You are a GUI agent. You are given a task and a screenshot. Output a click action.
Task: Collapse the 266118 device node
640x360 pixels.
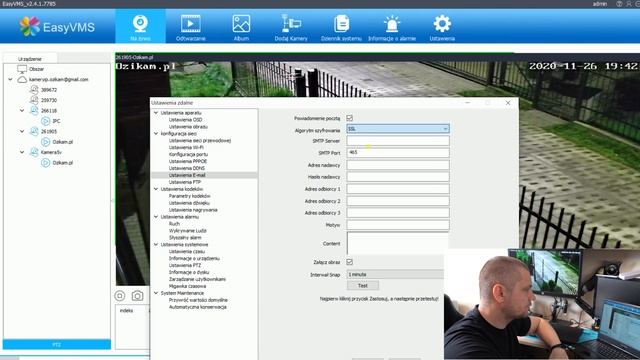click(22, 111)
